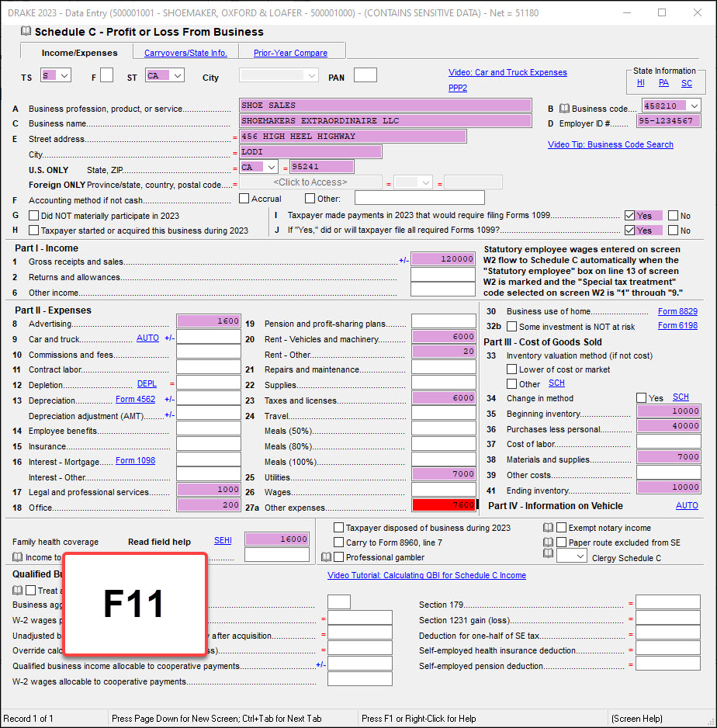This screenshot has width=717, height=728.
Task: Click the Beginning inventory field
Action: click(x=669, y=411)
